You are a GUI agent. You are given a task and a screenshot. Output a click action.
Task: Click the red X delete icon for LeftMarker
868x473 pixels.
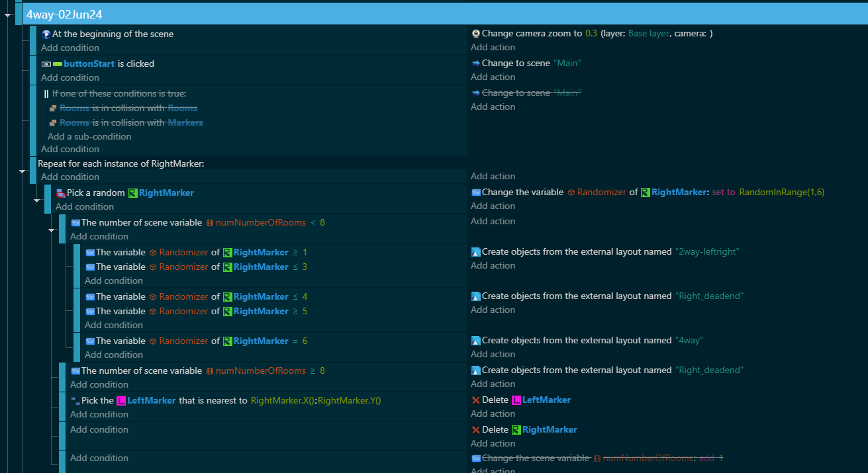tap(475, 400)
